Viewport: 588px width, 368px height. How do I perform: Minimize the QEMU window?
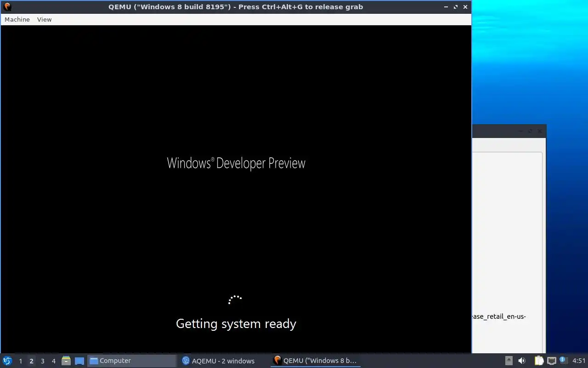[446, 7]
